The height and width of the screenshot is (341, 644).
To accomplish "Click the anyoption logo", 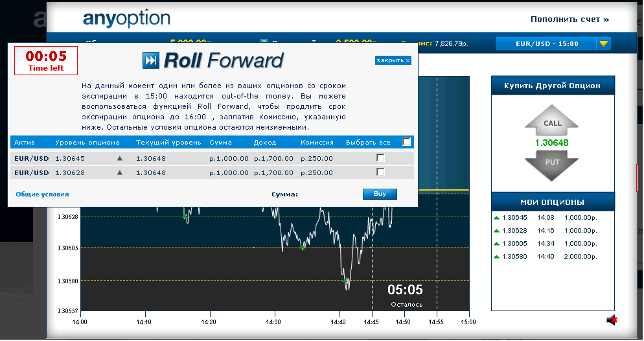I will coord(126,19).
